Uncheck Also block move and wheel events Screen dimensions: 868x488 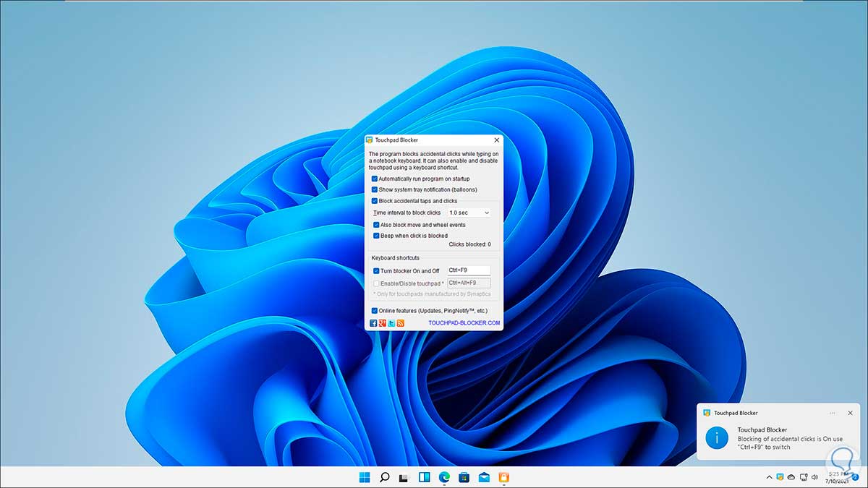point(376,225)
